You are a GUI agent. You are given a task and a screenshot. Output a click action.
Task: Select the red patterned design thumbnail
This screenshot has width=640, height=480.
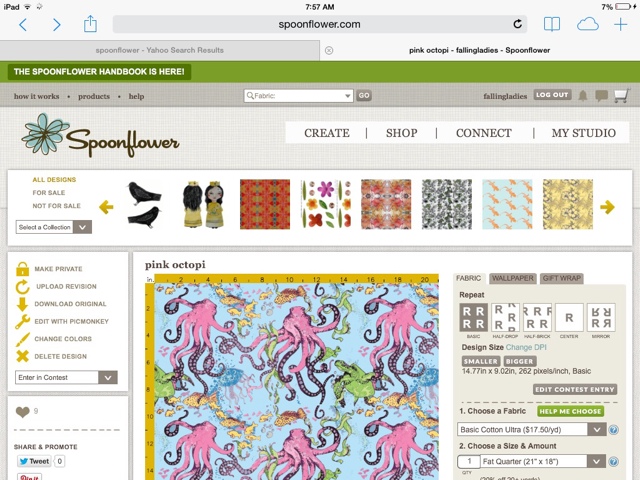coord(265,204)
